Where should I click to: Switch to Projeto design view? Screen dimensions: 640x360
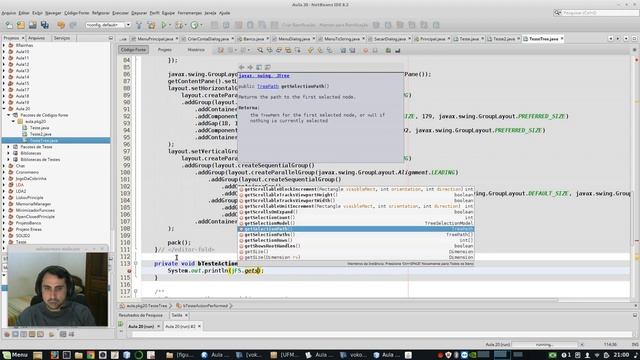(x=164, y=50)
